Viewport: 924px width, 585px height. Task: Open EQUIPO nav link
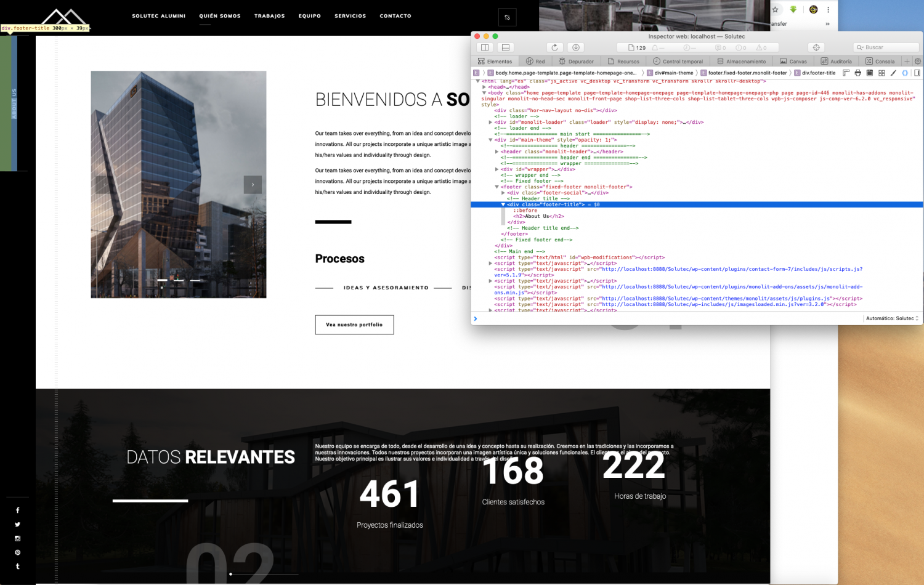[310, 16]
